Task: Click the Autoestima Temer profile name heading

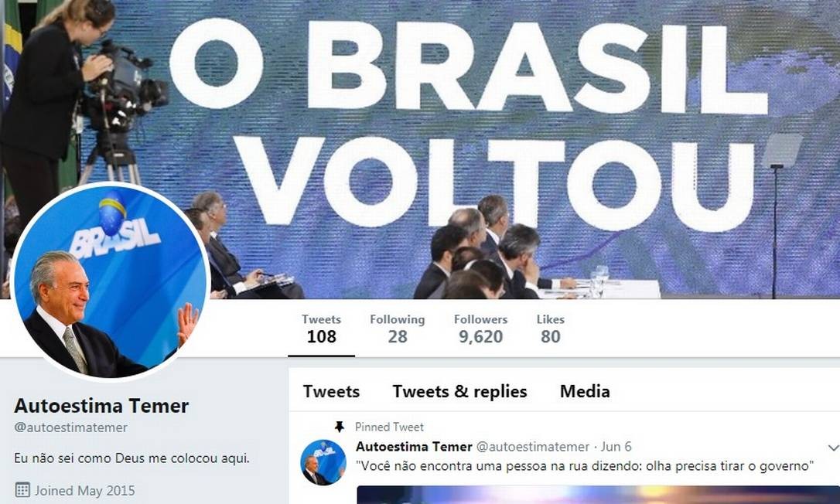Action: [101, 406]
